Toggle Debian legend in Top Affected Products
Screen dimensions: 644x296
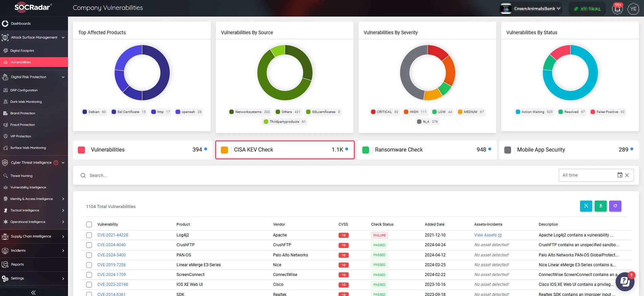(x=94, y=112)
